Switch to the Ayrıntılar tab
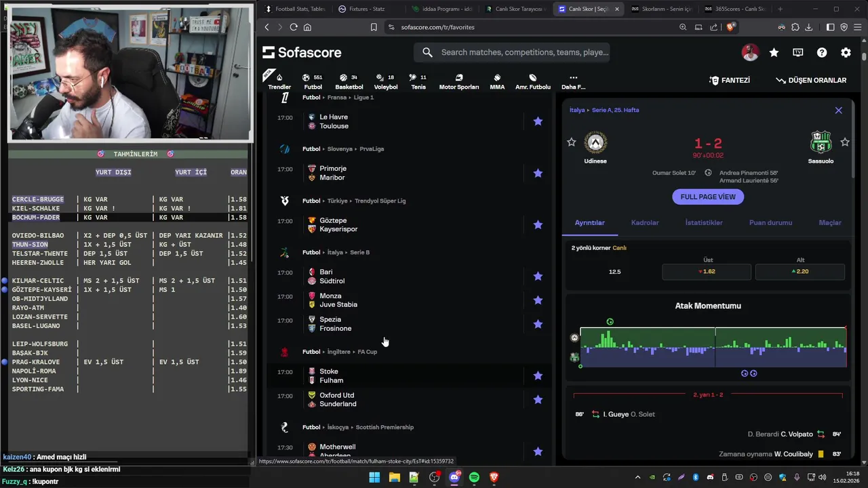This screenshot has height=488, width=868. point(590,222)
